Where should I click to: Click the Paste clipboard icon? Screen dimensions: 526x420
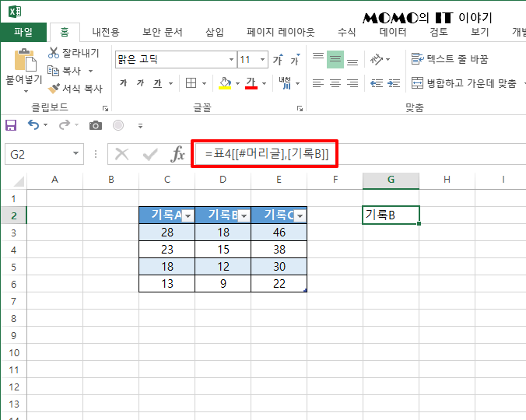[25, 61]
